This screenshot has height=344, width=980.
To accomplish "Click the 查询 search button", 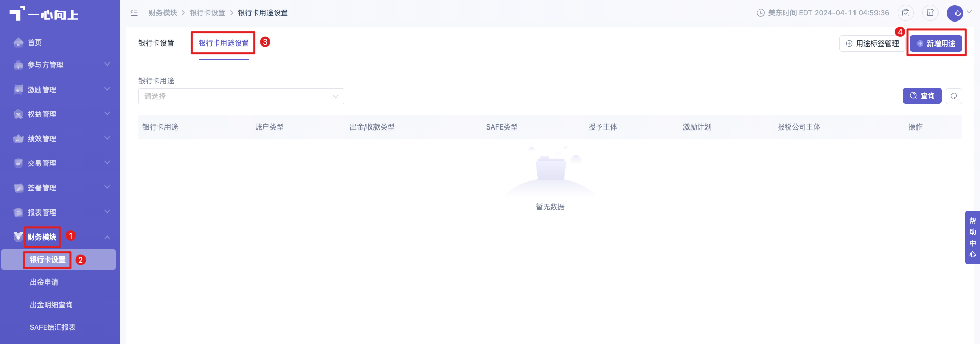I will tap(922, 96).
